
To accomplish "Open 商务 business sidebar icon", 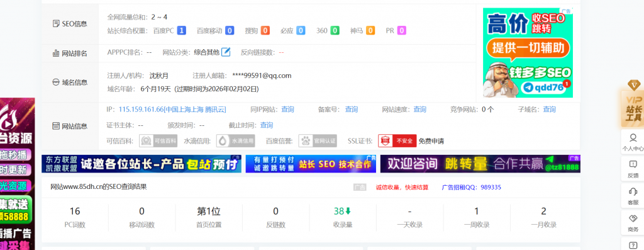I will (633, 223).
